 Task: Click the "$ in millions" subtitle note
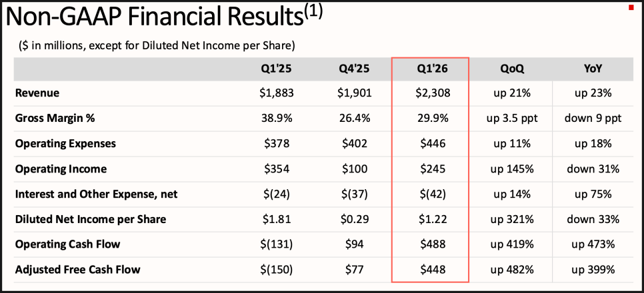click(157, 45)
